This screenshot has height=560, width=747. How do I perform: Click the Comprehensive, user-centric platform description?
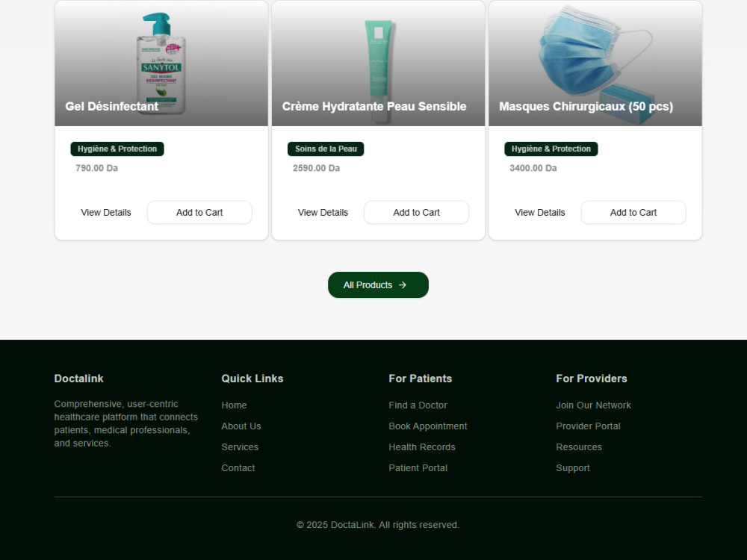click(125, 423)
